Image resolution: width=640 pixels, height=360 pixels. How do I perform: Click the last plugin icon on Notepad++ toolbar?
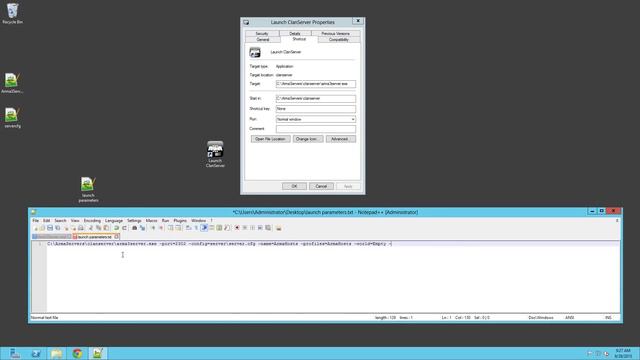[x=279, y=228]
